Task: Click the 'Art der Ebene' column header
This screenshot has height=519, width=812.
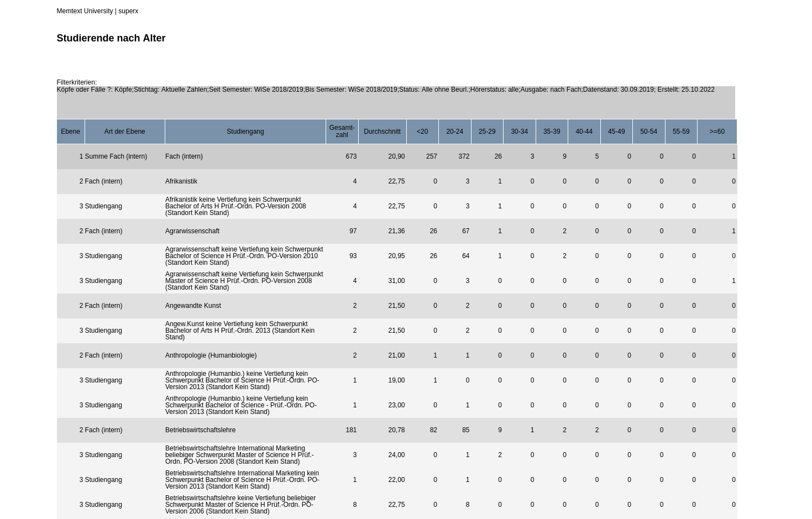Action: [x=125, y=132]
